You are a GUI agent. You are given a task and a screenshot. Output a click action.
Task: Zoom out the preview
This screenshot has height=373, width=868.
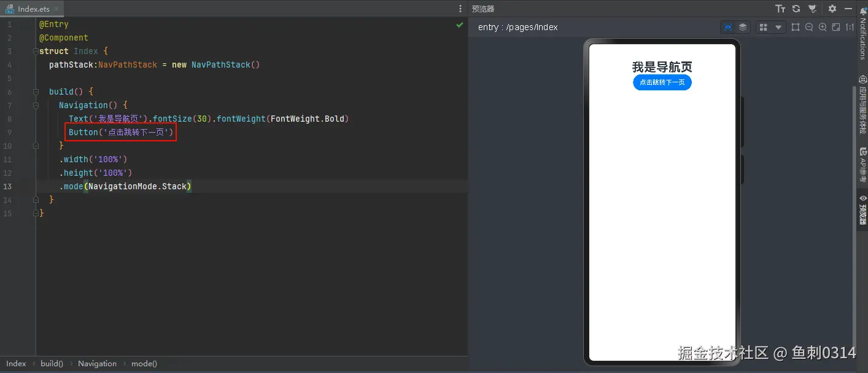pos(809,27)
